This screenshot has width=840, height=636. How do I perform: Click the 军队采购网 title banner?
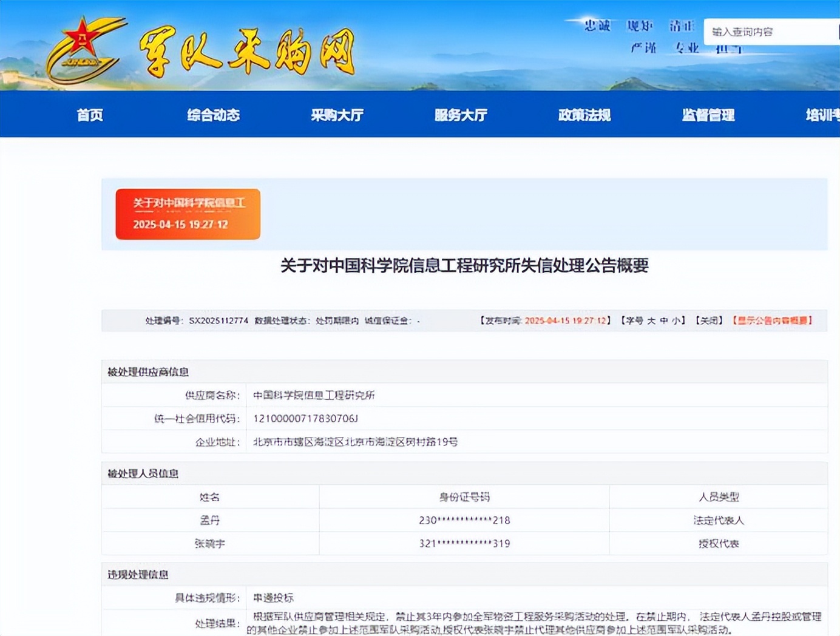pos(246,53)
